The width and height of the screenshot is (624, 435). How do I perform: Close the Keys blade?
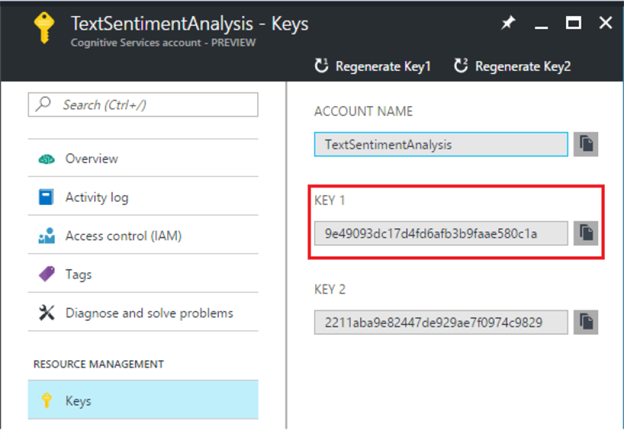coord(605,23)
